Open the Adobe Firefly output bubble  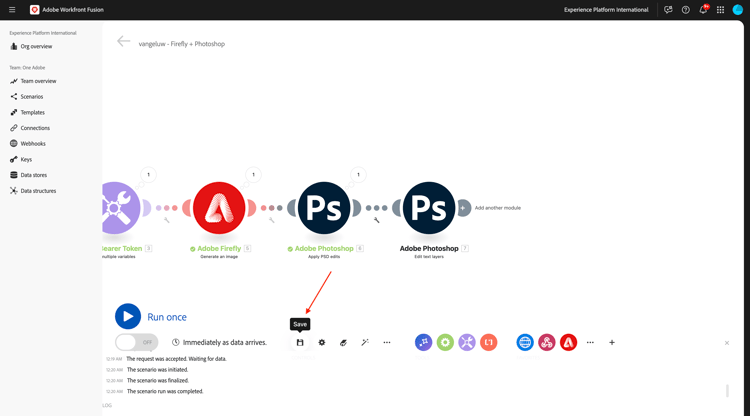click(254, 175)
